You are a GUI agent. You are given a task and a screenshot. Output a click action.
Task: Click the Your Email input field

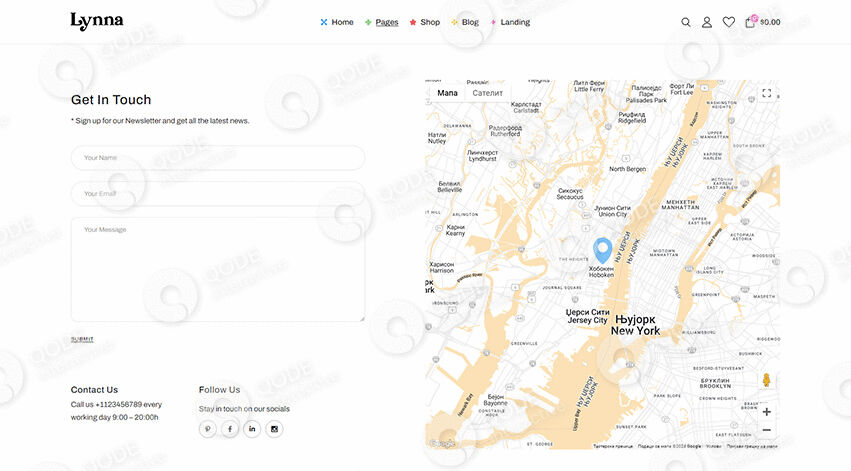pos(218,194)
